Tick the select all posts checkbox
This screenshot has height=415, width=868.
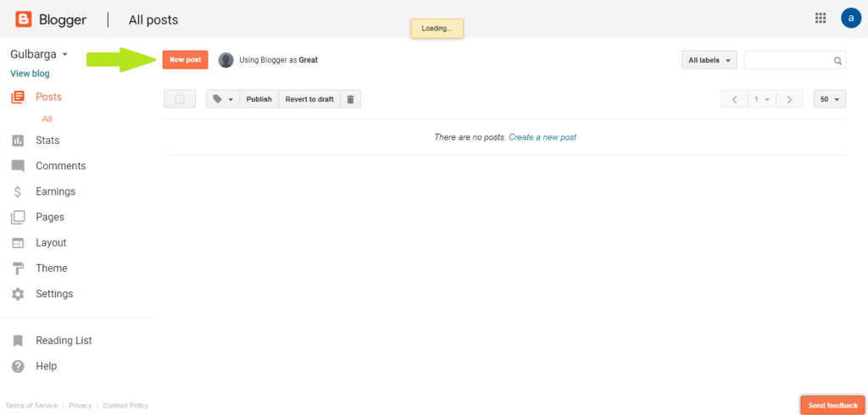coord(180,99)
